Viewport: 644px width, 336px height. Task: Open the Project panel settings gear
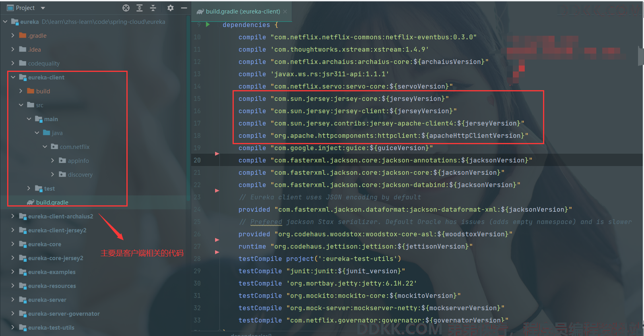coord(171,8)
